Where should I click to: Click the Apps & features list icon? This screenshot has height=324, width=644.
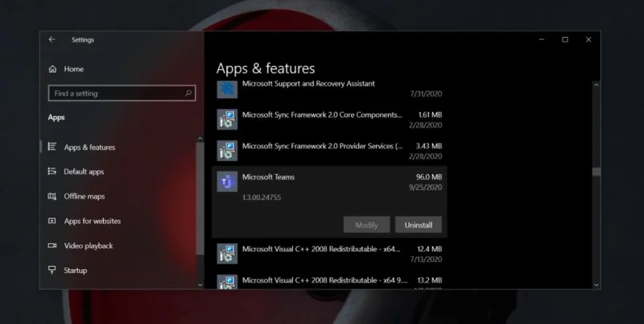(x=52, y=147)
